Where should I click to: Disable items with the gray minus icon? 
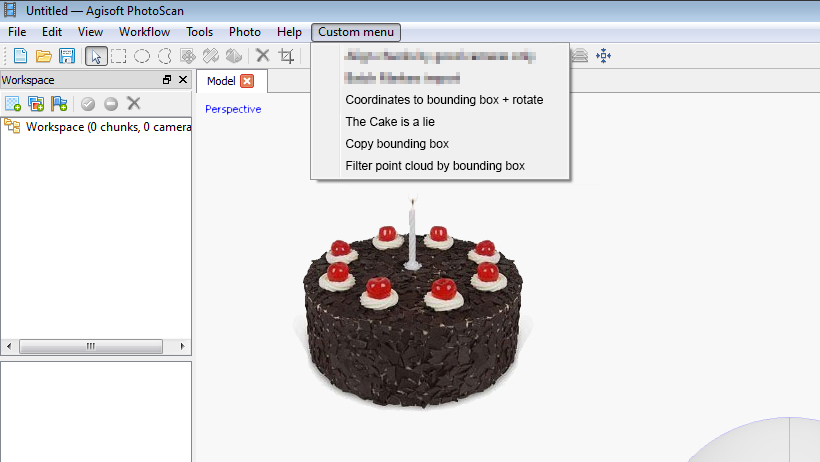(111, 104)
